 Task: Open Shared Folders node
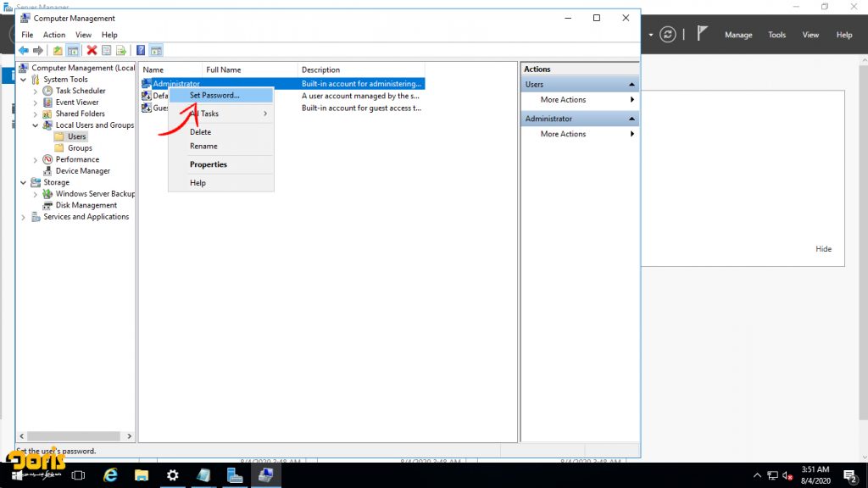coord(80,114)
